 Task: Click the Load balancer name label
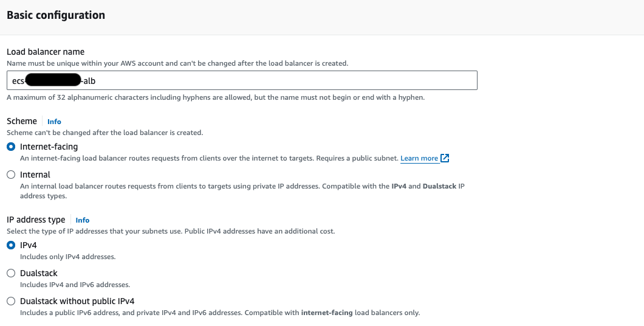coord(46,52)
